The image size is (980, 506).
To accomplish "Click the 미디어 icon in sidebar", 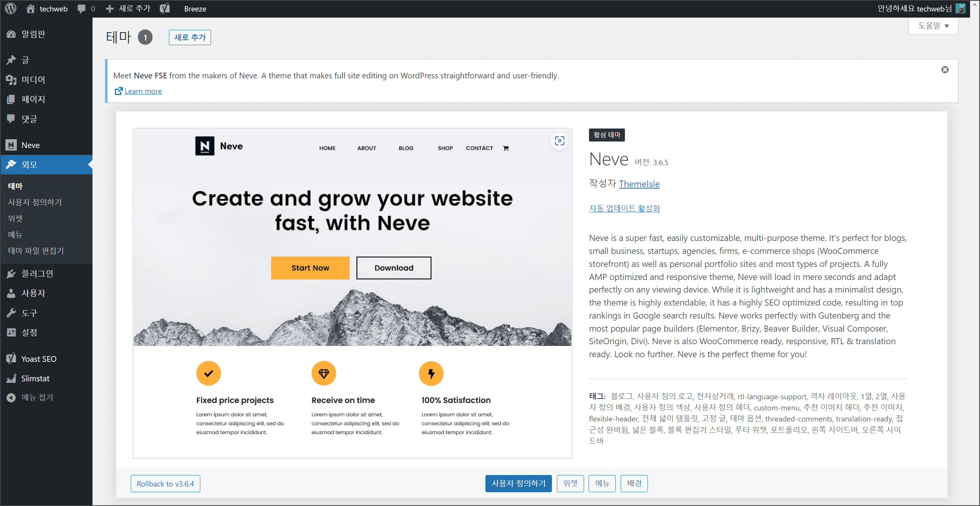I will (x=13, y=79).
